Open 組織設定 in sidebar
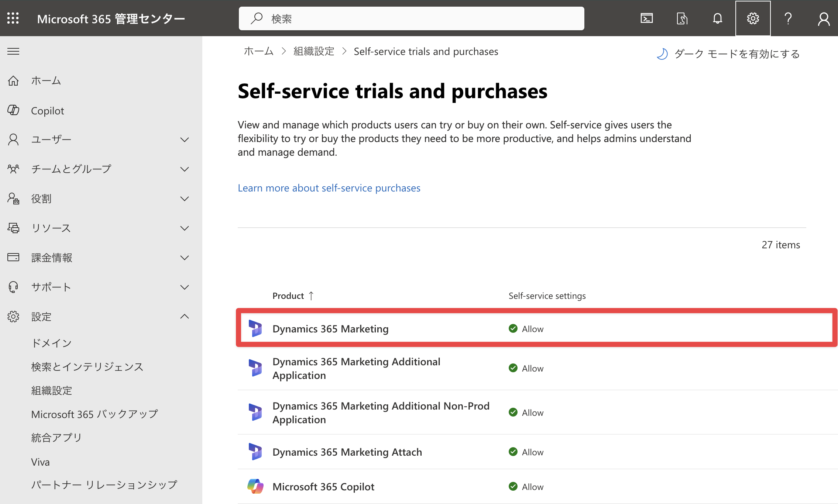 (52, 390)
